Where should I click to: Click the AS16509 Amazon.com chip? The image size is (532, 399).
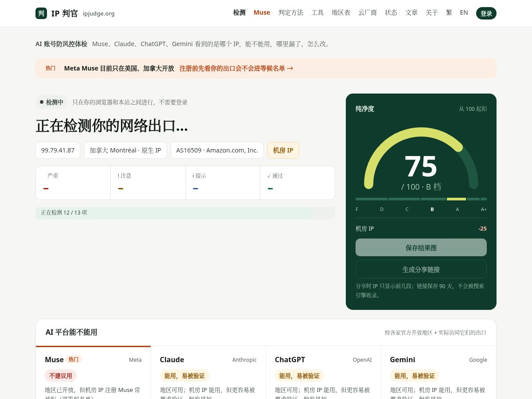tap(217, 150)
